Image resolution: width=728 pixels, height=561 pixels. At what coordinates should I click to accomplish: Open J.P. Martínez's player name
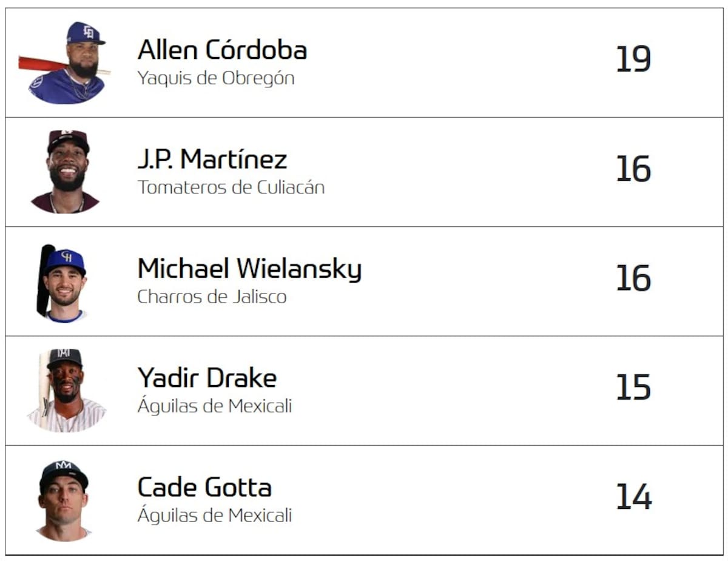click(212, 160)
